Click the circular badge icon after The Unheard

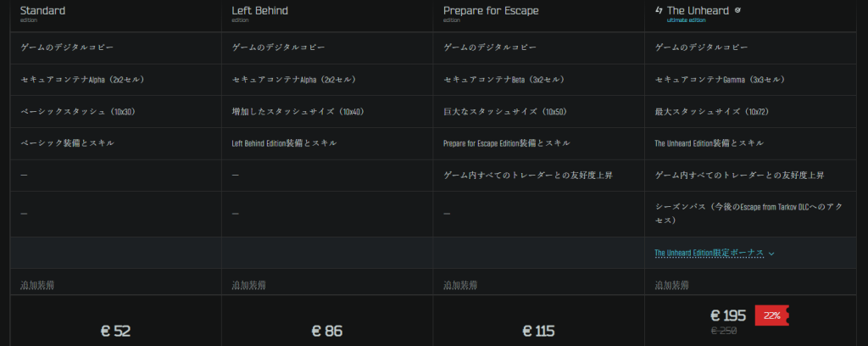[x=737, y=10]
